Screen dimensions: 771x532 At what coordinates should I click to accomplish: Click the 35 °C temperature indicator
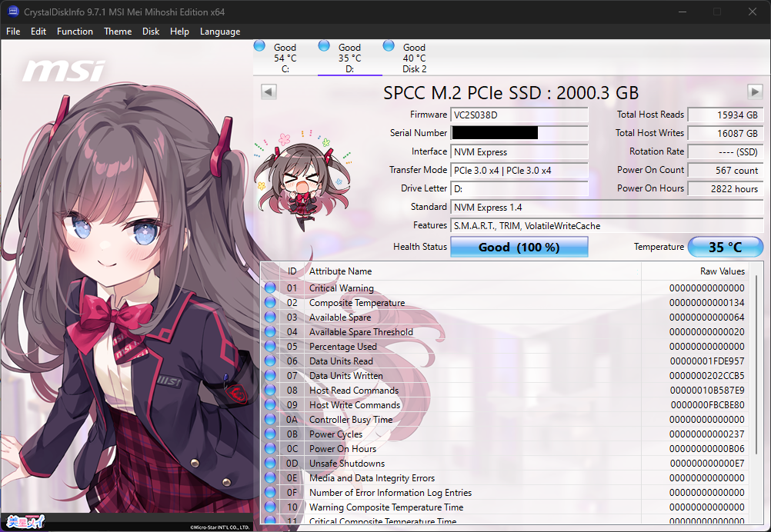725,248
